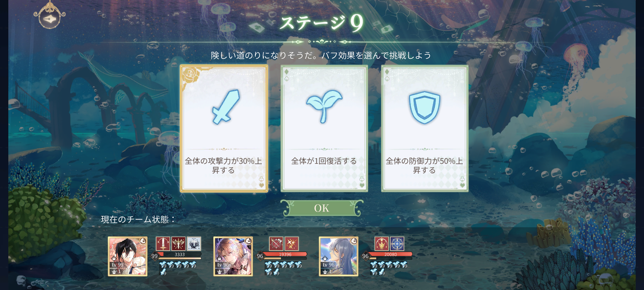The image size is (644, 290).
Task: Select the sprout revive buff card
Action: coord(324,128)
